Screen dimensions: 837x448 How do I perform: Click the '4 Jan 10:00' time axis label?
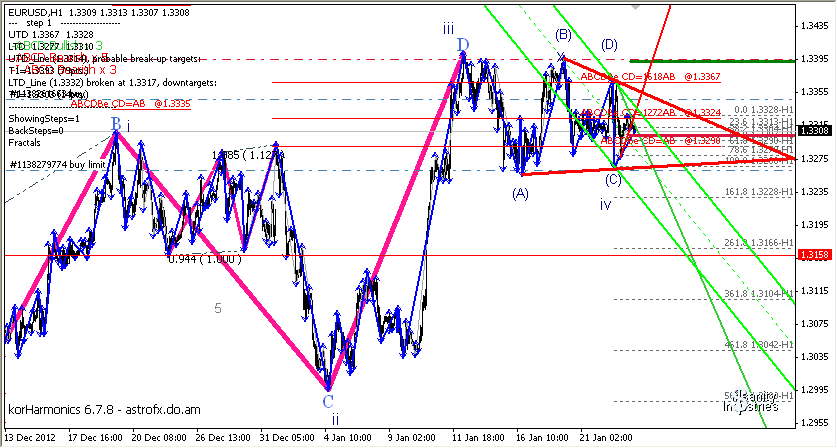tap(348, 438)
